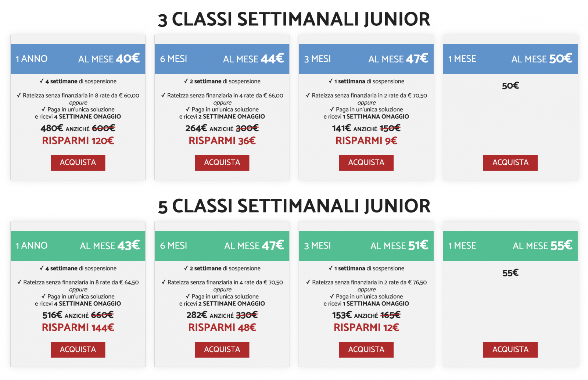Click the red "RISPARMI 120€" text

tap(78, 141)
